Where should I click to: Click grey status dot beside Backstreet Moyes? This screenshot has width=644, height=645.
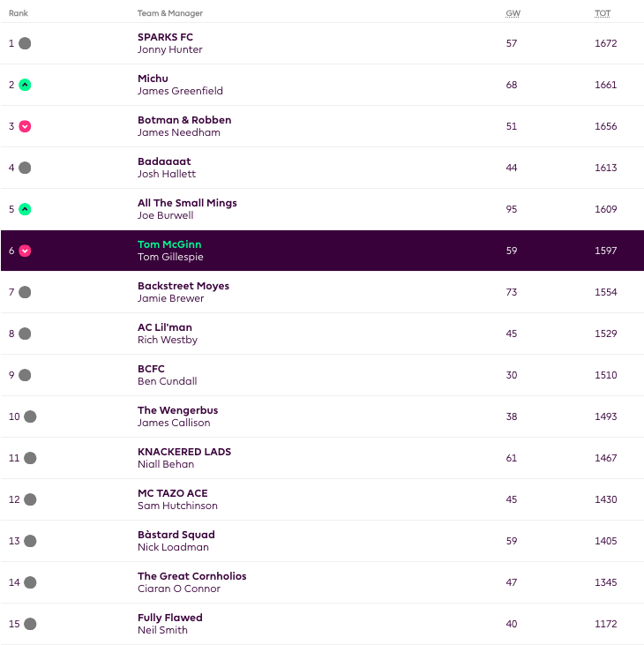click(25, 292)
